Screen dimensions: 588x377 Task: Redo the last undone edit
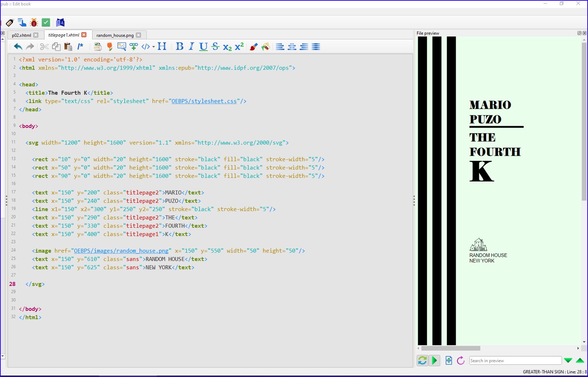coord(30,47)
